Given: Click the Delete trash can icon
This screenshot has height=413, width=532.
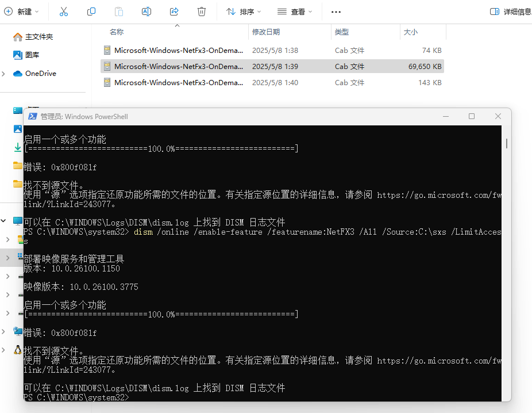Looking at the screenshot, I should pos(202,12).
